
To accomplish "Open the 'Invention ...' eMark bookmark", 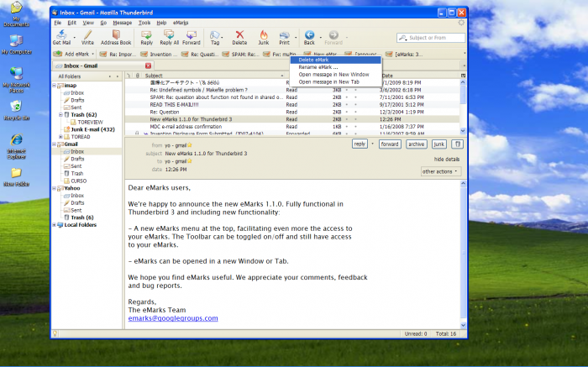I will (159, 55).
